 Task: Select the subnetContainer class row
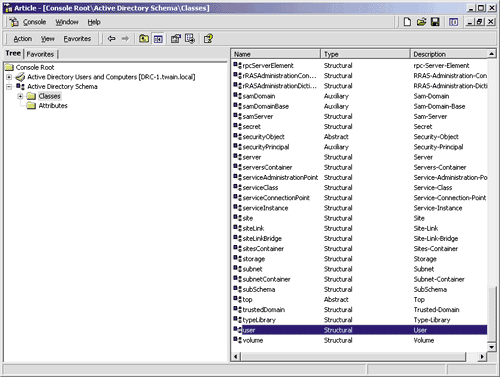pyautogui.click(x=360, y=279)
